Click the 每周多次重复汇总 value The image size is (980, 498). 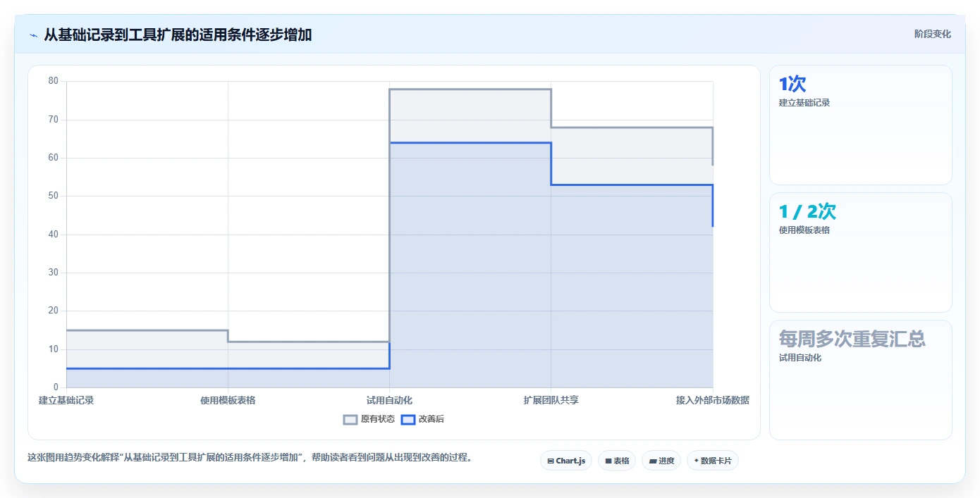click(852, 339)
